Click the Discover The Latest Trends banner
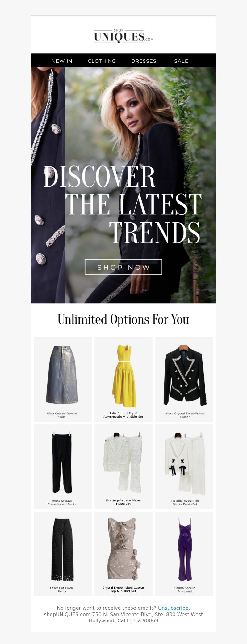Screen dimensions: 247x644 pyautogui.click(x=124, y=185)
